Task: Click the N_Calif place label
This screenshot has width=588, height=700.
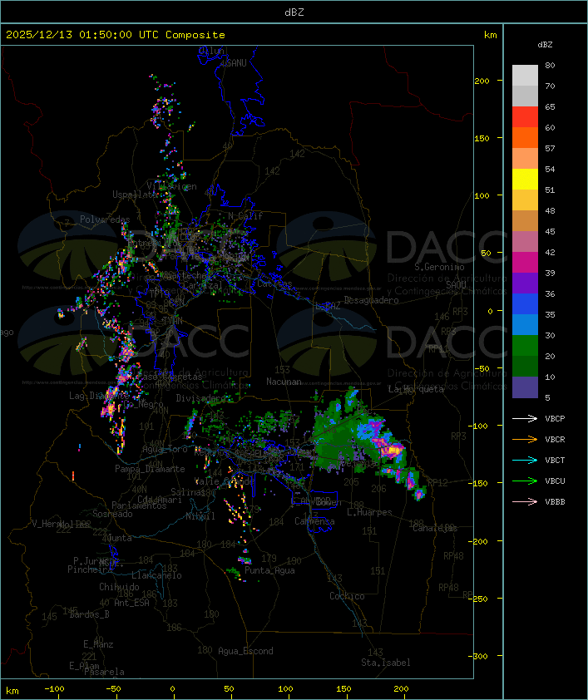Action: [x=245, y=216]
